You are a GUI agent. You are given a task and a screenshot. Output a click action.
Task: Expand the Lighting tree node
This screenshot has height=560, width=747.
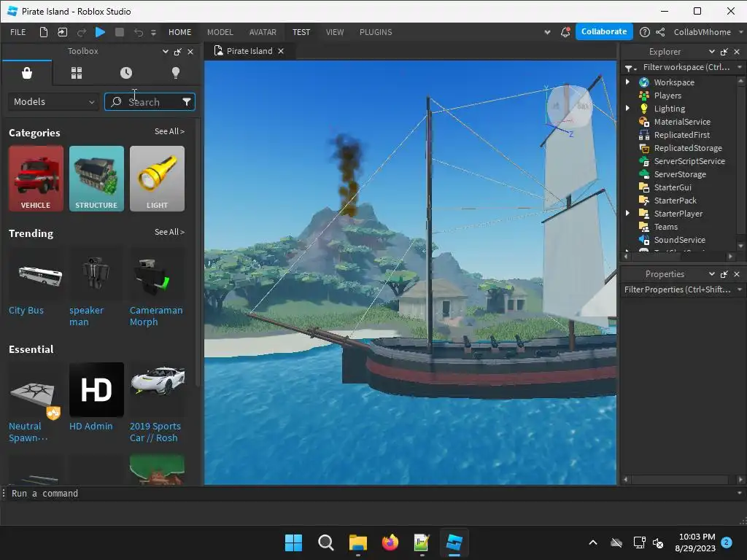[x=627, y=108]
